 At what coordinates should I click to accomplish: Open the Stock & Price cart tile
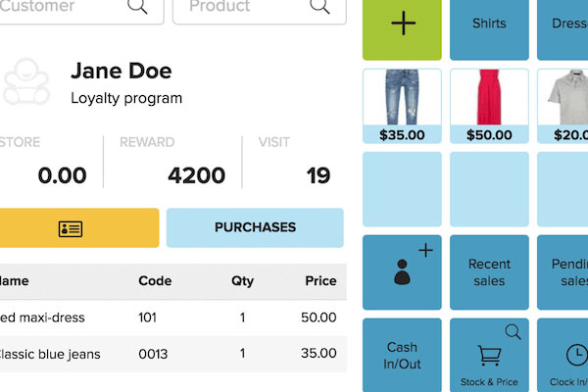click(x=489, y=355)
